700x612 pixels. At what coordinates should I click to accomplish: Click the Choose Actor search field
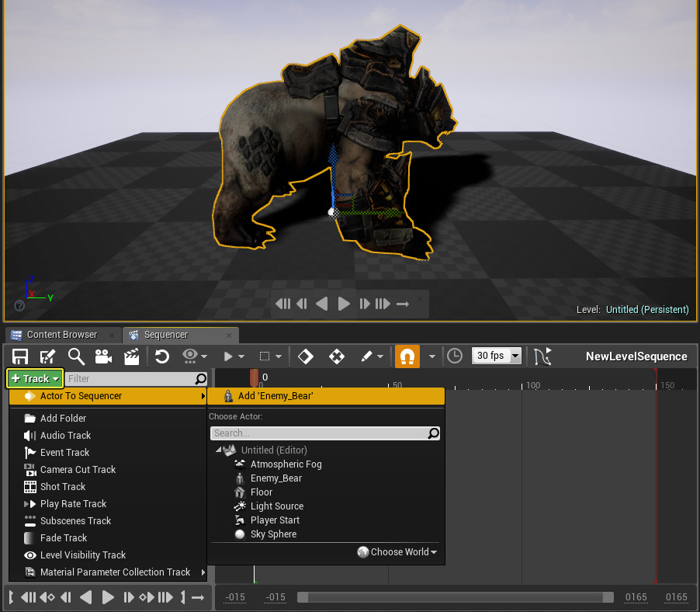pos(318,433)
